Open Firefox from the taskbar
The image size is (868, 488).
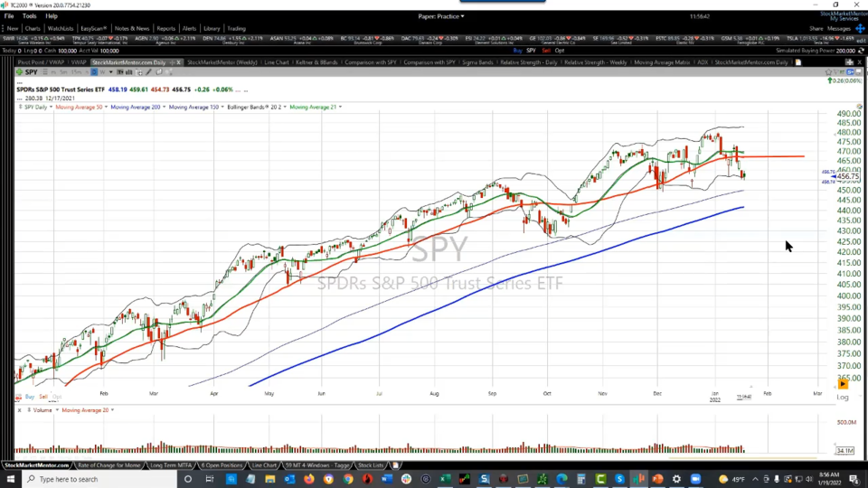[309, 479]
